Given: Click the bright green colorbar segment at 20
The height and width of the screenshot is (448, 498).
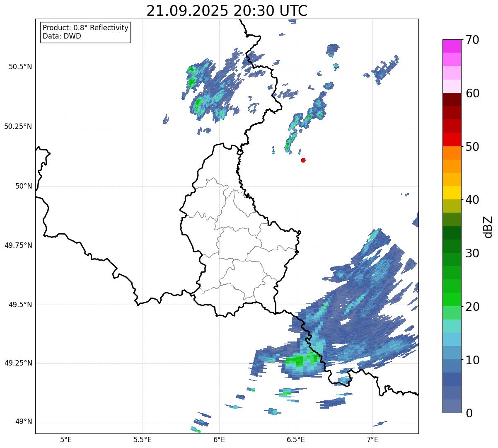Looking at the screenshot, I should pos(452,300).
